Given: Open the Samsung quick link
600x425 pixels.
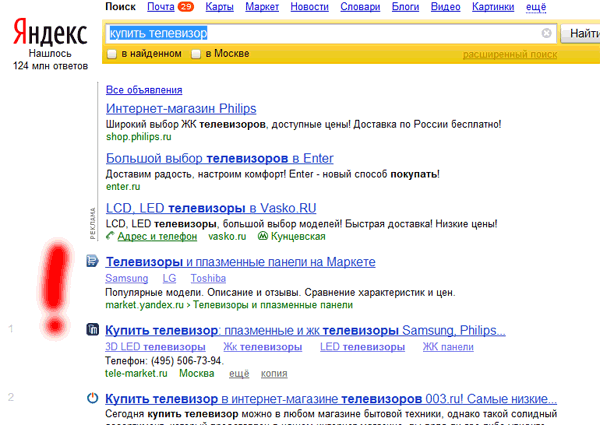Looking at the screenshot, I should click(x=127, y=278).
